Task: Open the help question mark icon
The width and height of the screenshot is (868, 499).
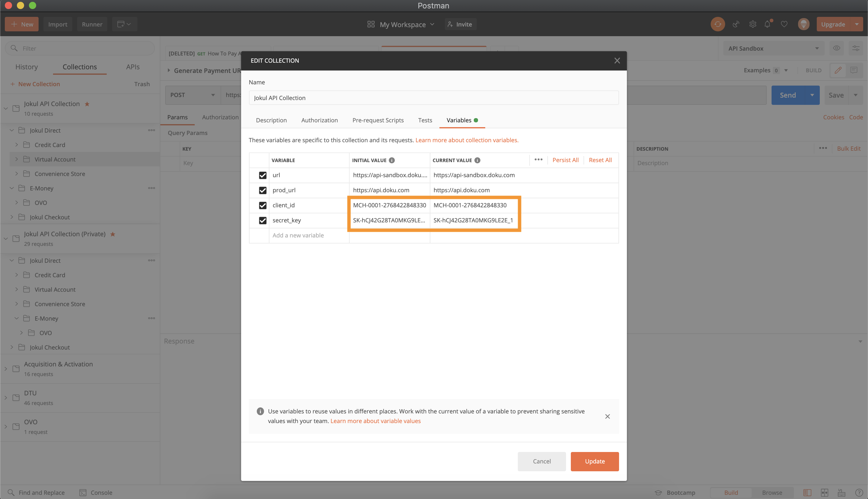Action: pyautogui.click(x=859, y=492)
